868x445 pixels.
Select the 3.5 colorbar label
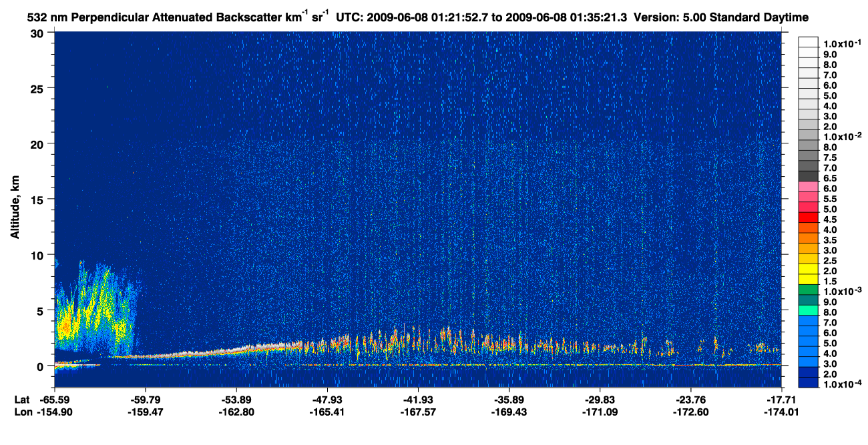[x=831, y=240]
